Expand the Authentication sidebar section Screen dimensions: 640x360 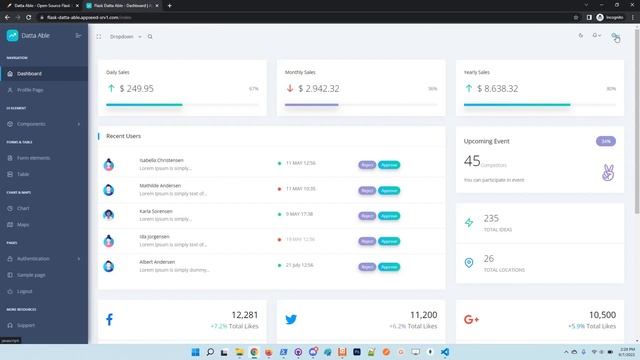[44, 259]
